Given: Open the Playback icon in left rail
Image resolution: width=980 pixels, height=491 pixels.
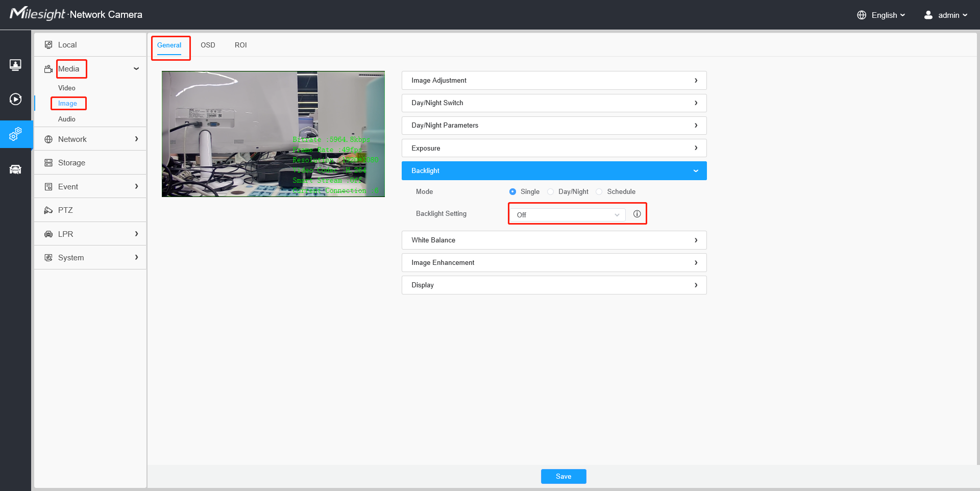Looking at the screenshot, I should point(15,99).
